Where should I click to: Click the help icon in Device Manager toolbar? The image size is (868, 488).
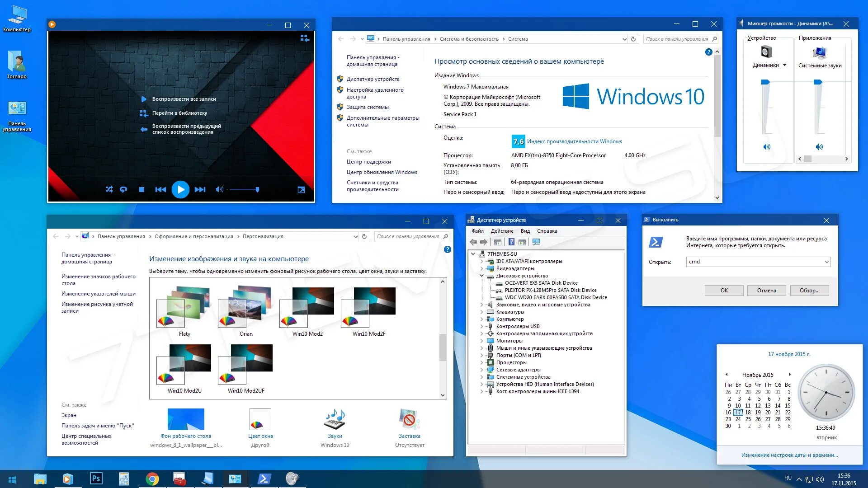(511, 242)
